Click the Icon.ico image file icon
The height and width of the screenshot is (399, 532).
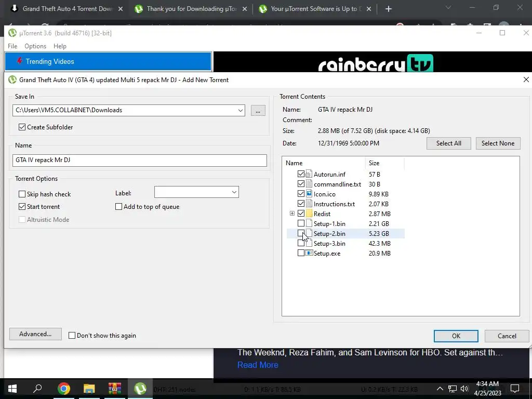(309, 194)
